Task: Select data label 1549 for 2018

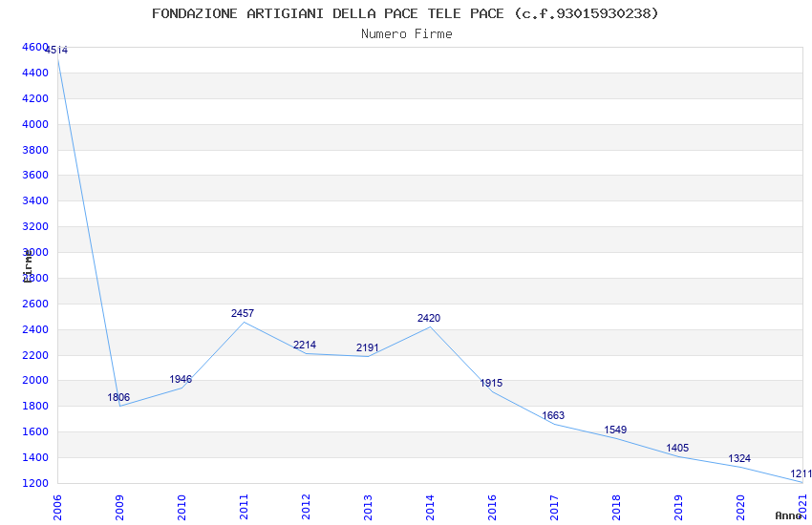Action: point(615,430)
